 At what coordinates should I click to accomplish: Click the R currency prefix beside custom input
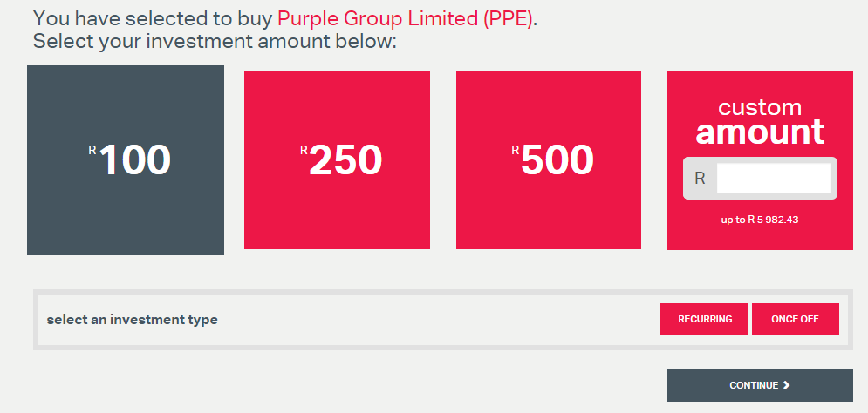699,179
